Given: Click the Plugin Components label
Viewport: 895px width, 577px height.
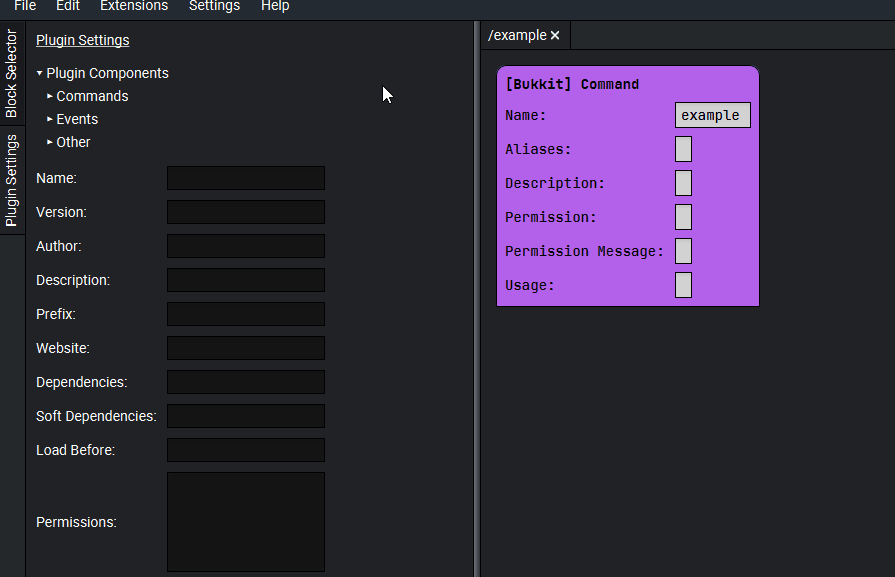Looking at the screenshot, I should (x=107, y=73).
